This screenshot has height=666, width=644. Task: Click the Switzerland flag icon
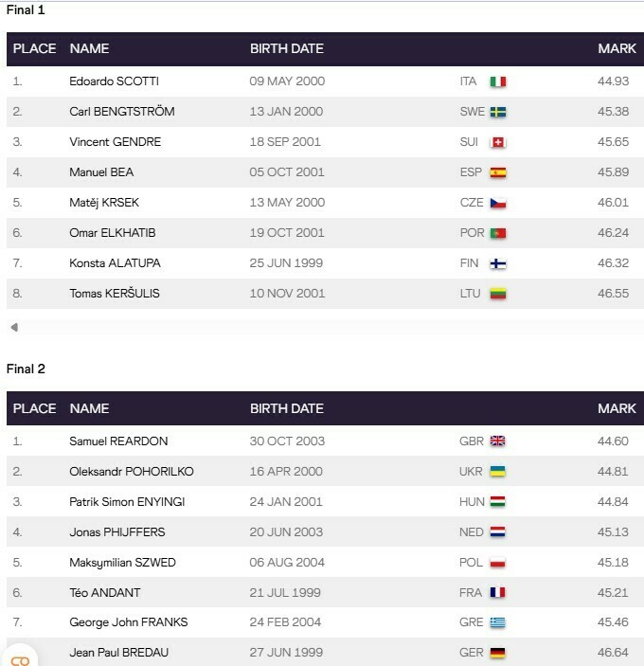pos(497,142)
